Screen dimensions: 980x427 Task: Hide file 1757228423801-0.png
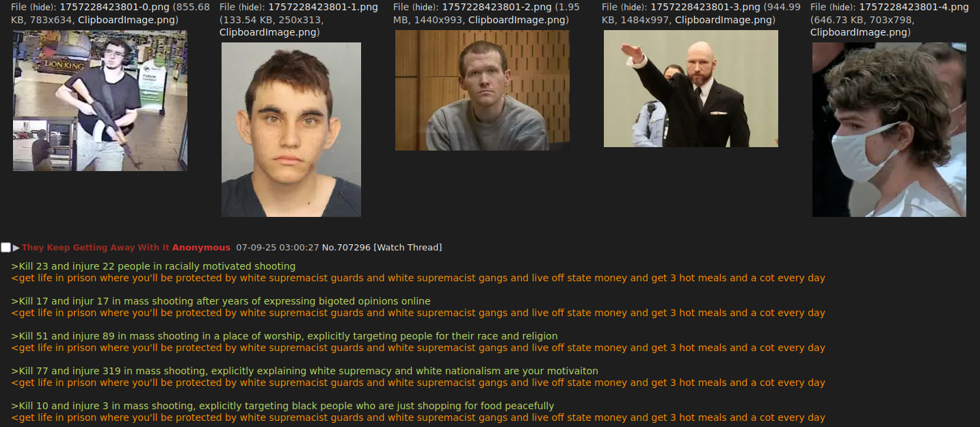(x=43, y=7)
